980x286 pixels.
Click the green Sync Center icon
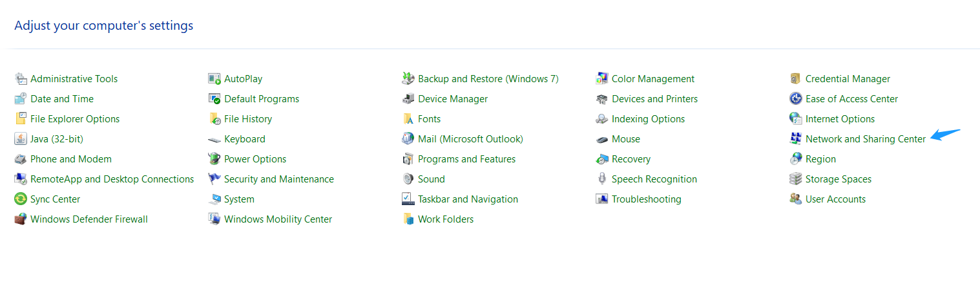click(20, 199)
